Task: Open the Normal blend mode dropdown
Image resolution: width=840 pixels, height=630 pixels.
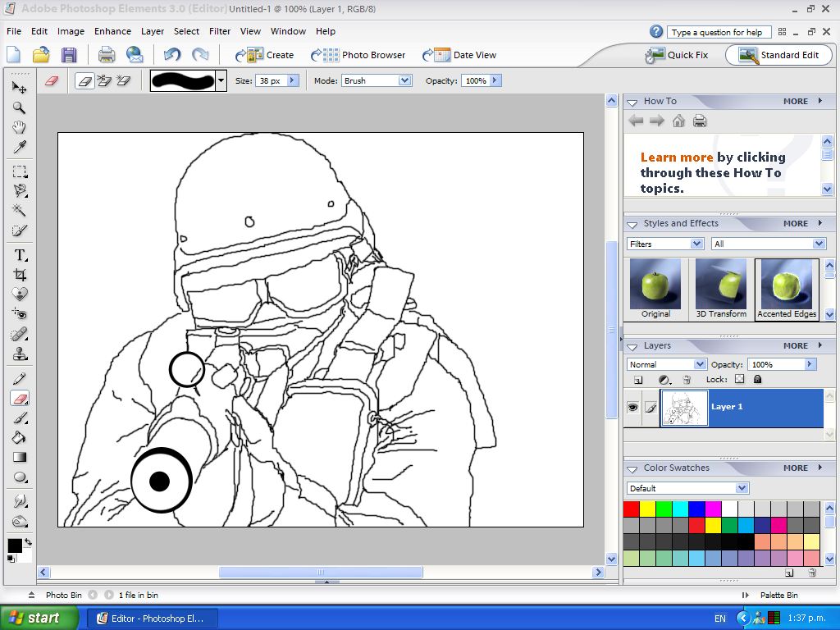Action: pos(700,364)
